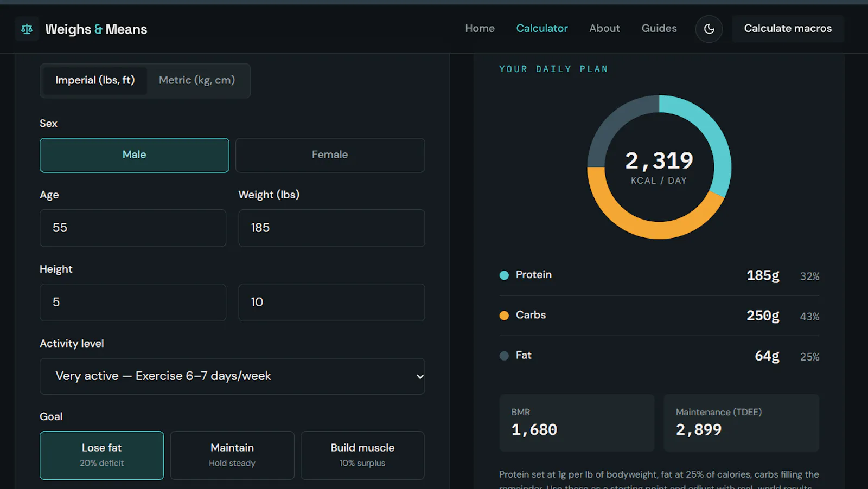Click the teal Protein legend dot
868x489 pixels.
coord(504,275)
